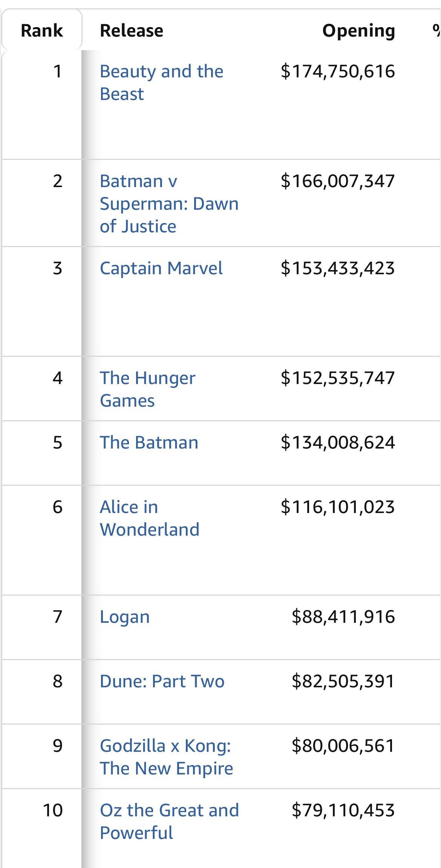Click the $82,505,391 opening value
This screenshot has height=868, width=441.
pos(343,681)
